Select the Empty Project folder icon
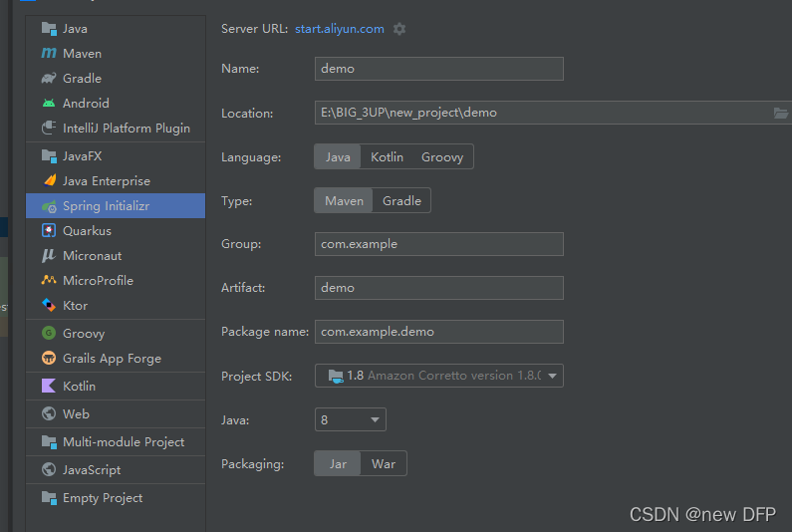Viewport: 792px width, 532px height. 49,498
